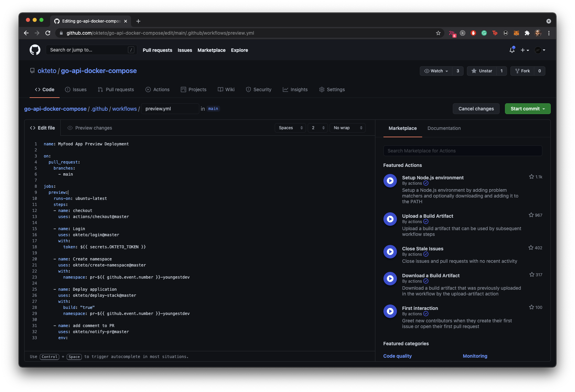The width and height of the screenshot is (575, 392).
Task: Open the GitHub home logo
Action: pos(35,50)
